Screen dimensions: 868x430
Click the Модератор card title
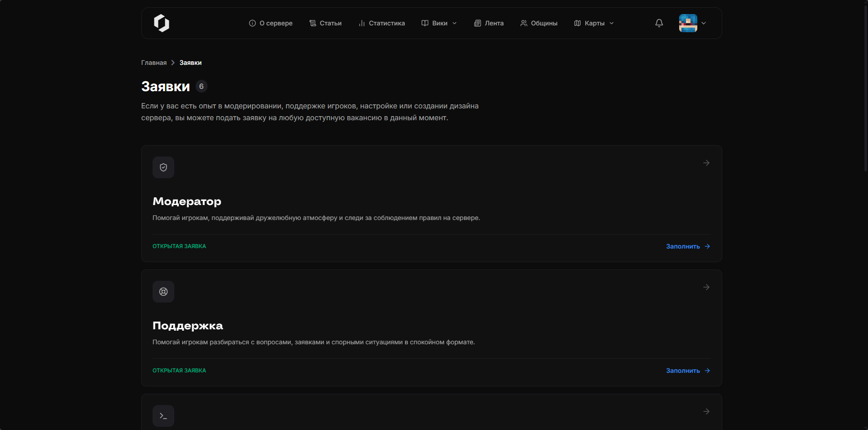187,201
